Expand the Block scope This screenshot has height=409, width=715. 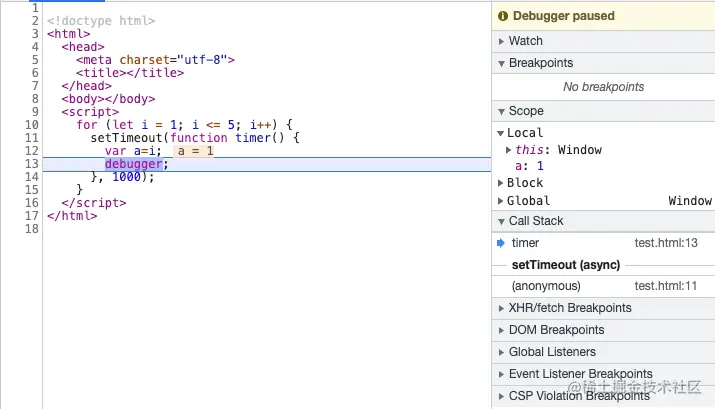(500, 183)
